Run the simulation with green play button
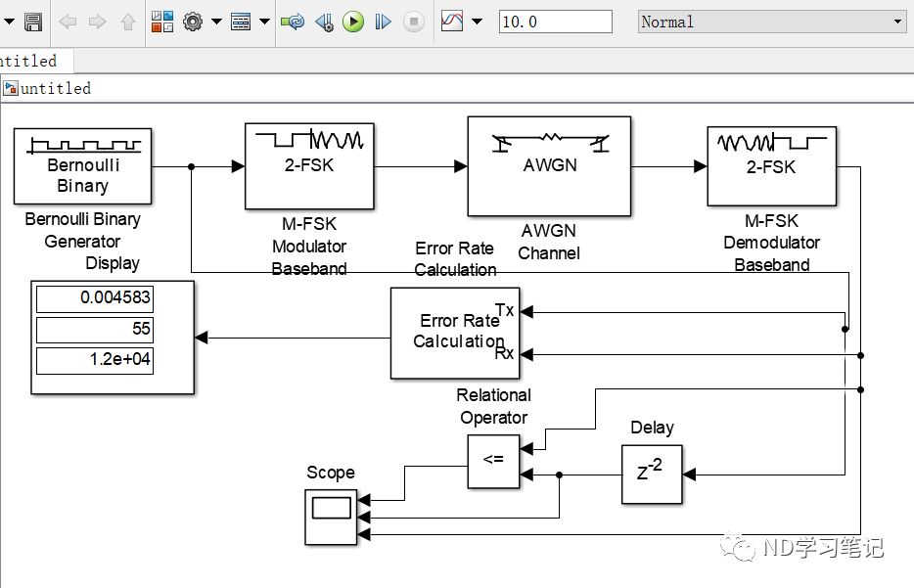 (352, 23)
